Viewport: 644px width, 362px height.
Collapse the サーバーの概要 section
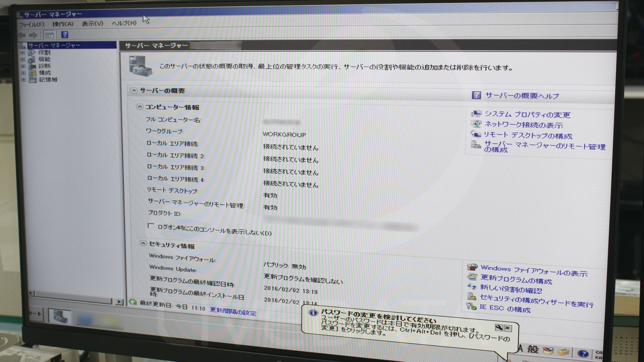[x=134, y=90]
